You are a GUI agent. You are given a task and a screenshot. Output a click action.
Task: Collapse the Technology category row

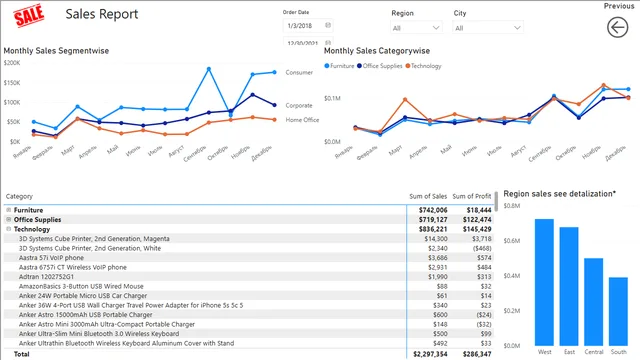[9, 229]
